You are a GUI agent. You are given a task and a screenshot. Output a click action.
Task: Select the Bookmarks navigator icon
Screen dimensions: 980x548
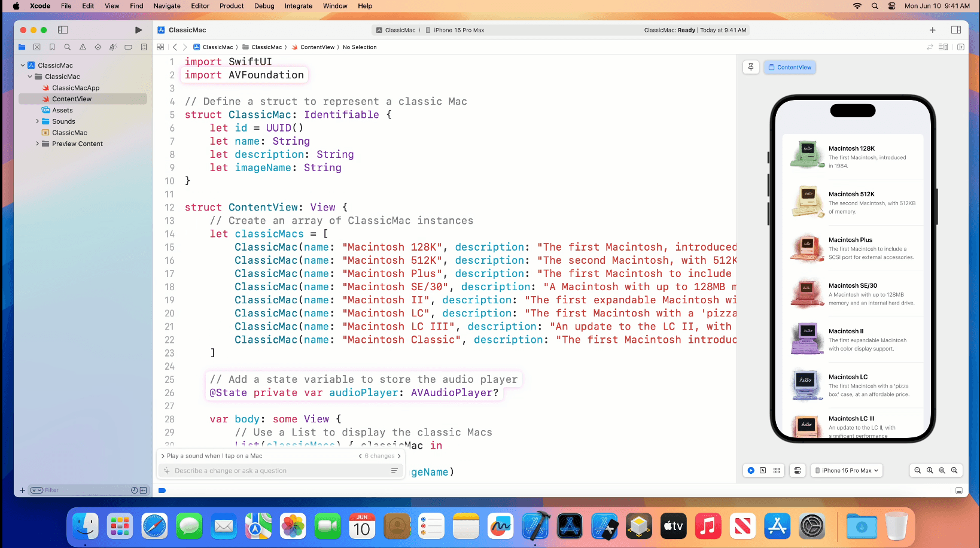[52, 47]
